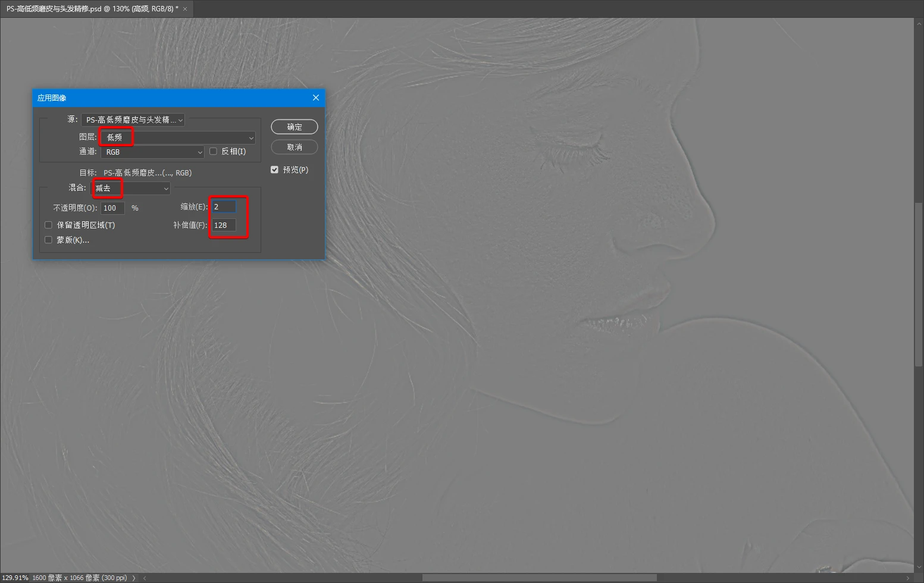Close the 应用图像 dialog with the X icon
This screenshot has width=924, height=583.
coord(316,98)
